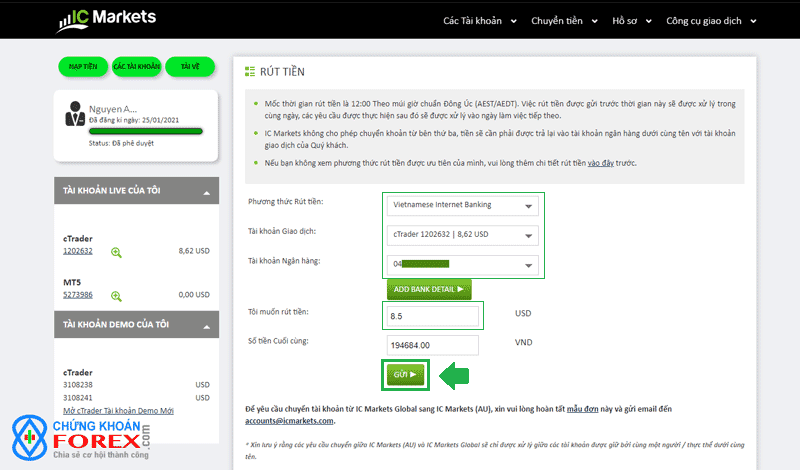Click magnifier icon beside account 5273986

click(116, 296)
